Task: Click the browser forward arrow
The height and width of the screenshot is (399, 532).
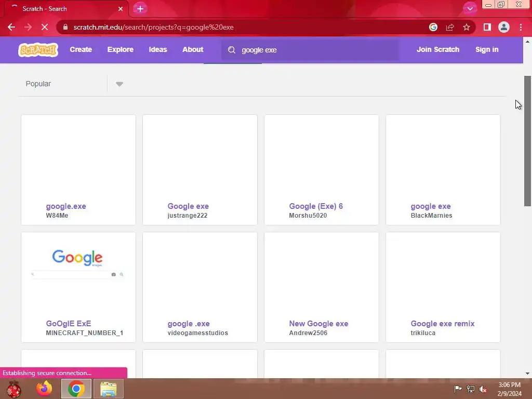Action: pyautogui.click(x=28, y=27)
